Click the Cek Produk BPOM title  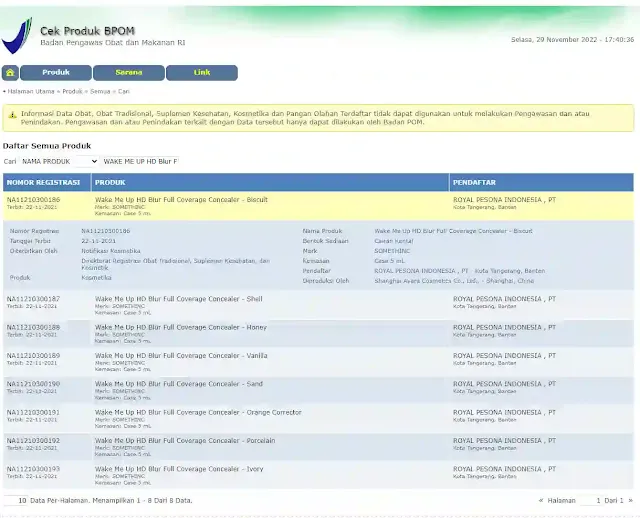[87, 31]
